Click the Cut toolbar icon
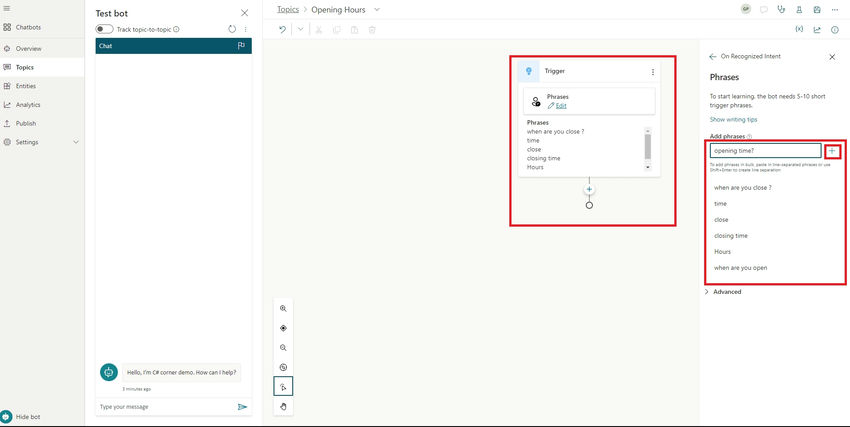This screenshot has width=850, height=427. pos(319,30)
